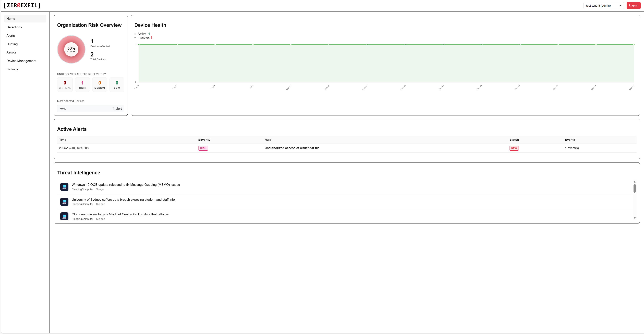This screenshot has width=644, height=334.
Task: Go to Hunting in the sidebar
Action: coord(12,44)
